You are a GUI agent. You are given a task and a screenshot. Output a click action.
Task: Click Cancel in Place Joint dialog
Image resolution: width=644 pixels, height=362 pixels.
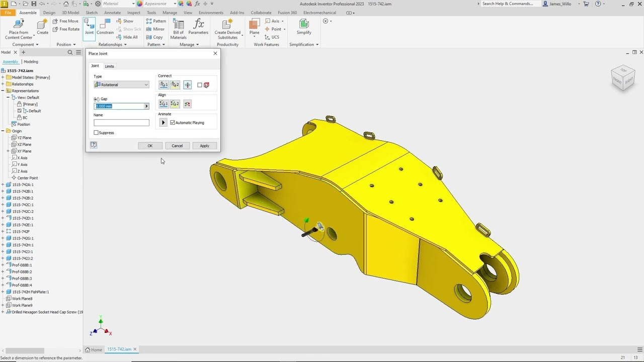pos(177,146)
